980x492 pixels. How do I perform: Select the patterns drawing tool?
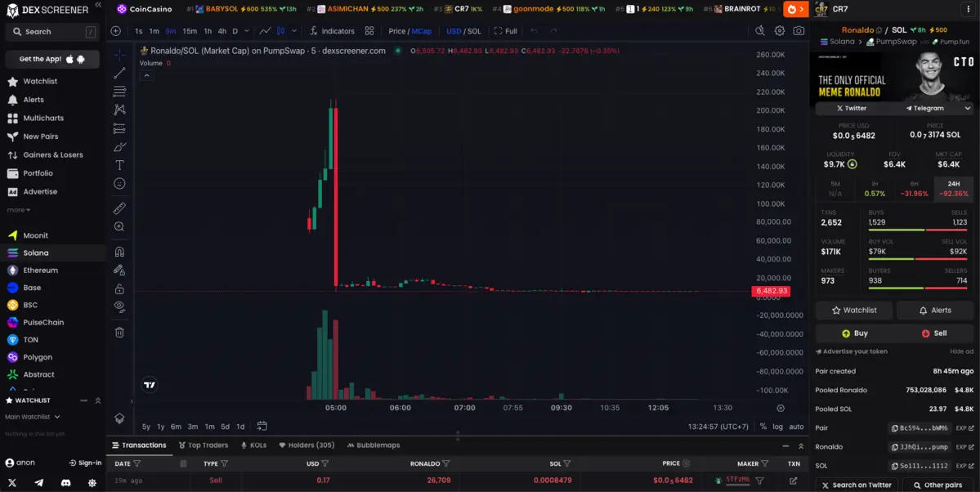click(x=119, y=110)
